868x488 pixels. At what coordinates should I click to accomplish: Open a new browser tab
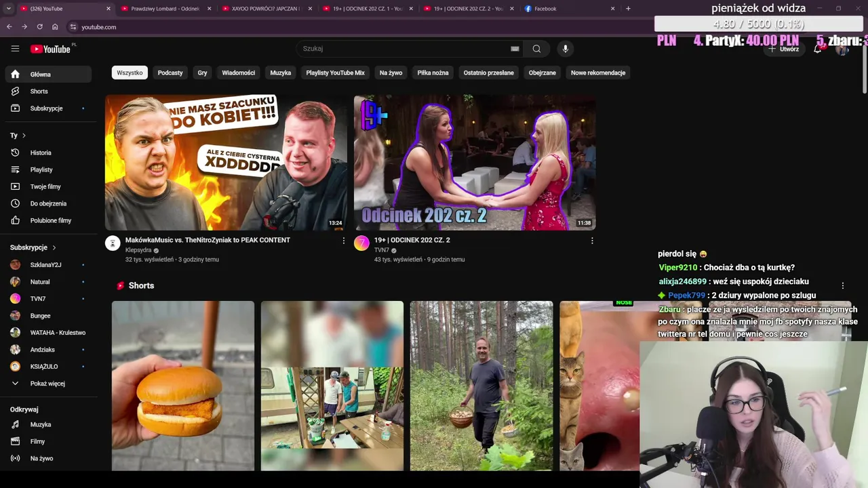click(628, 9)
